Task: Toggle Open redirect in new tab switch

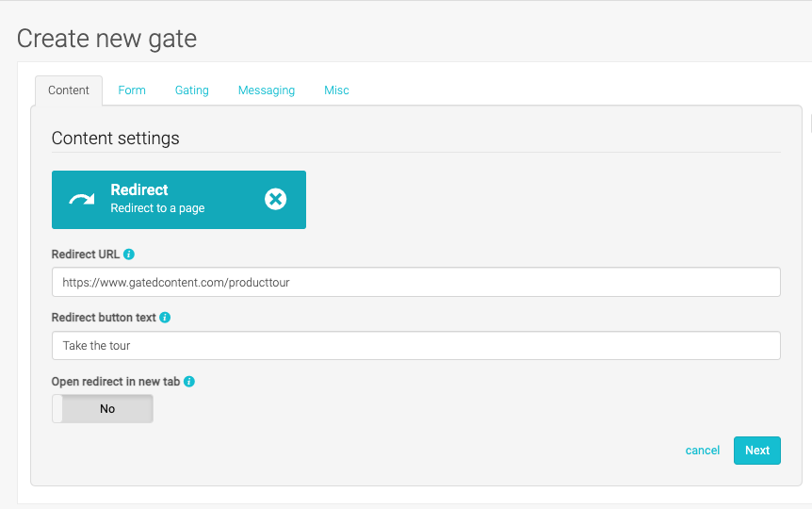Action: [x=103, y=408]
